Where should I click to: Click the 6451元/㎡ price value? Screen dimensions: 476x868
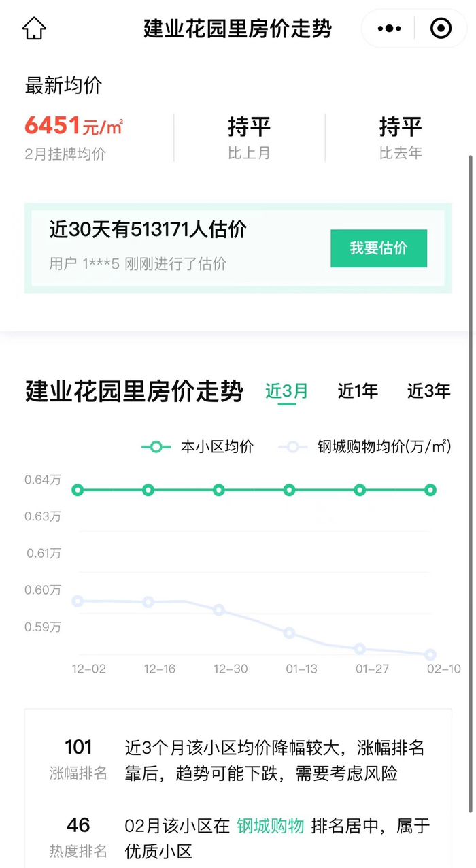73,126
